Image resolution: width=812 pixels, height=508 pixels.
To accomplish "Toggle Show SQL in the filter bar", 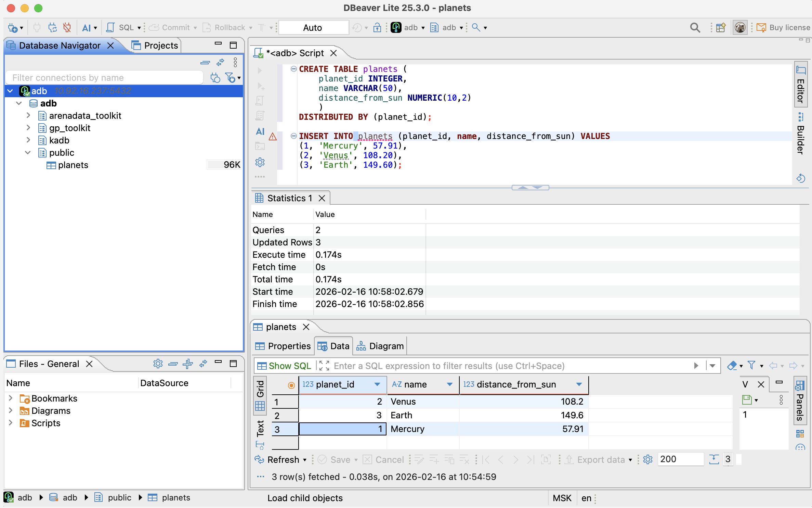I will pyautogui.click(x=284, y=366).
